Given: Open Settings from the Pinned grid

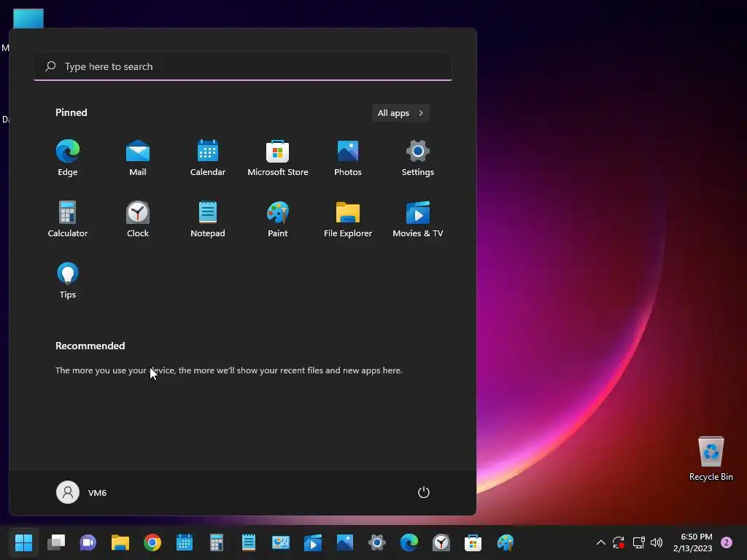Looking at the screenshot, I should tap(418, 158).
